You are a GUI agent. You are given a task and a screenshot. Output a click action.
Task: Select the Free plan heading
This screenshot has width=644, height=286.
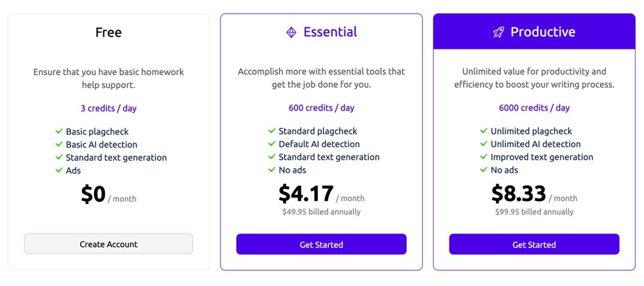108,33
